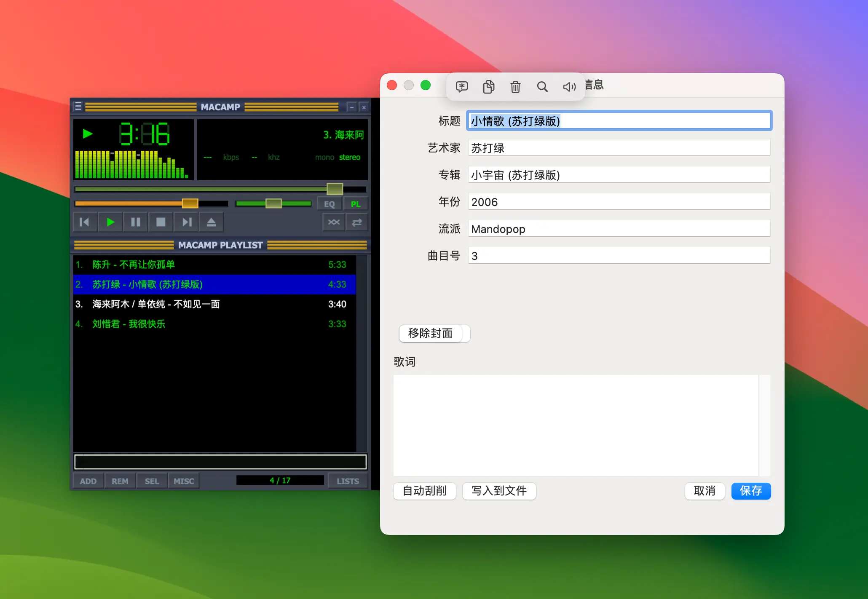Open the ADD menu in playlist
The width and height of the screenshot is (868, 599).
88,481
